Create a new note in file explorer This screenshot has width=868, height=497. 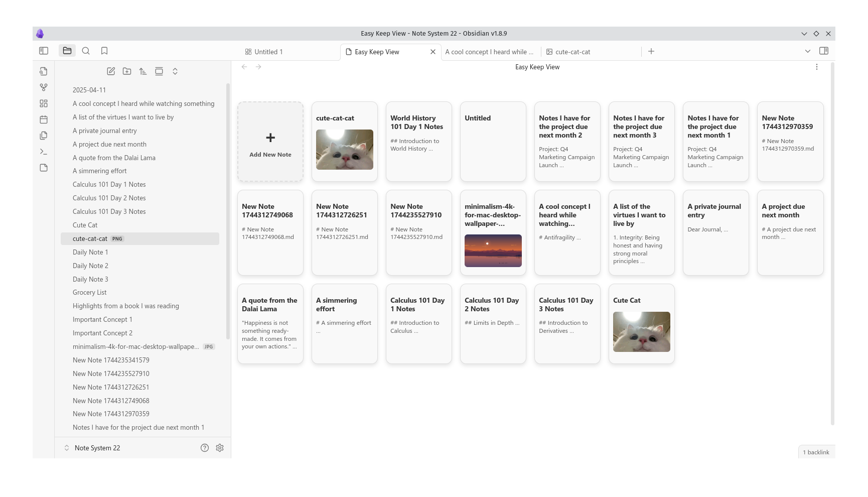pyautogui.click(x=111, y=71)
